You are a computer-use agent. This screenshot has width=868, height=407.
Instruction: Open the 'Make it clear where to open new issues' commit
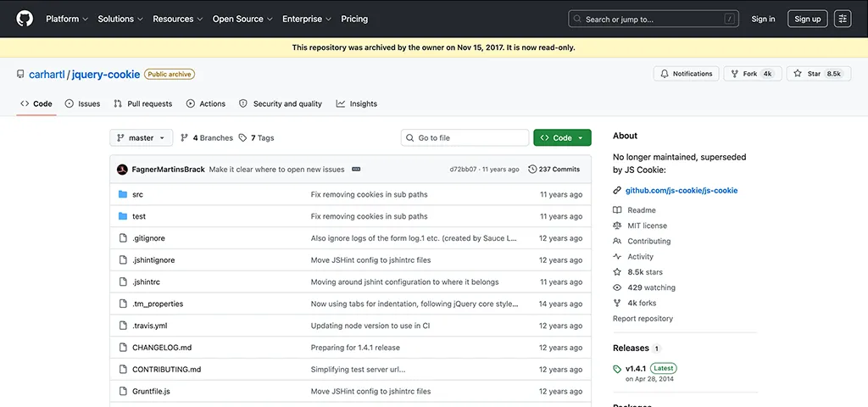tap(277, 170)
